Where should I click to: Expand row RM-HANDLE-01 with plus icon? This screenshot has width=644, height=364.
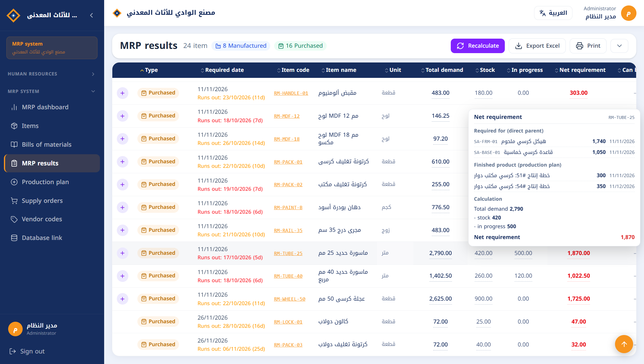[123, 93]
